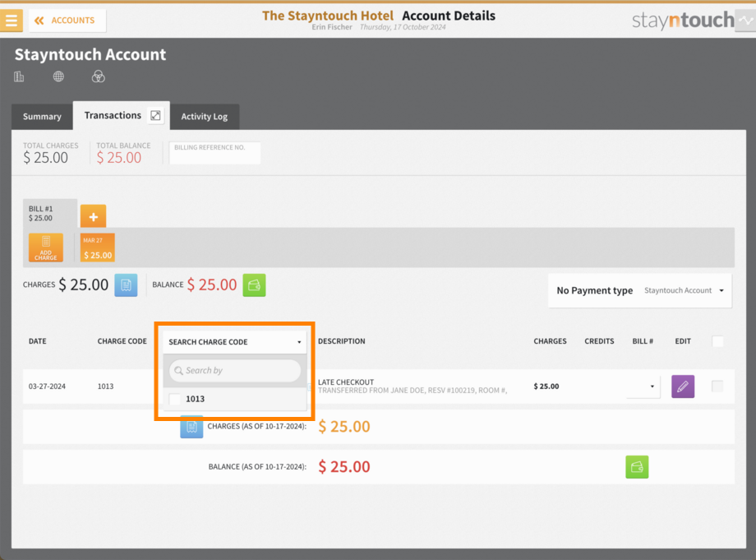The width and height of the screenshot is (756, 560).
Task: Click the CREDITS column header
Action: tap(599, 341)
